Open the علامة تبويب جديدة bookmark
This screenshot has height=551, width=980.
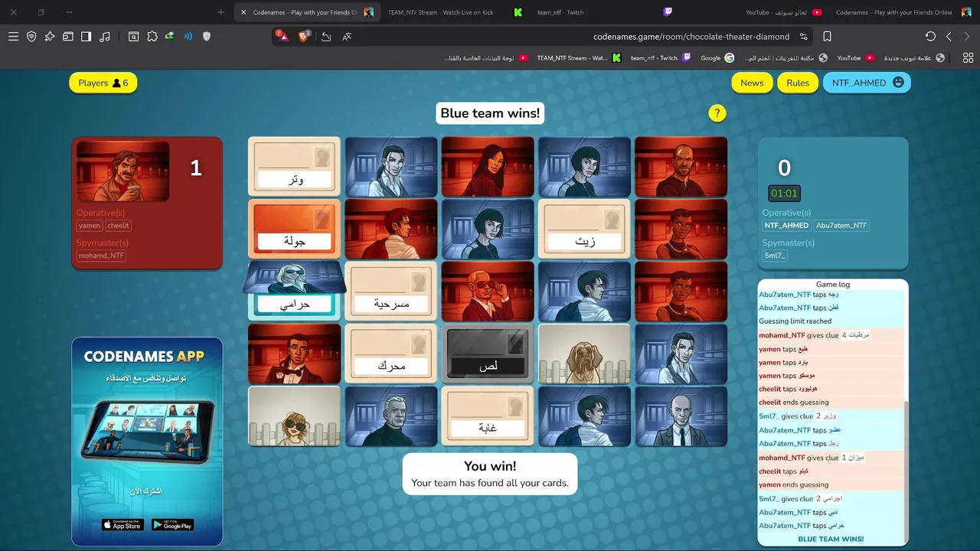point(914,58)
